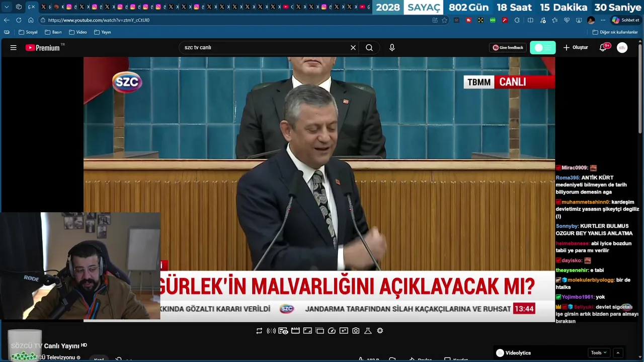The width and height of the screenshot is (644, 362).
Task: Bookmark the page with the star icon
Action: coord(444,20)
